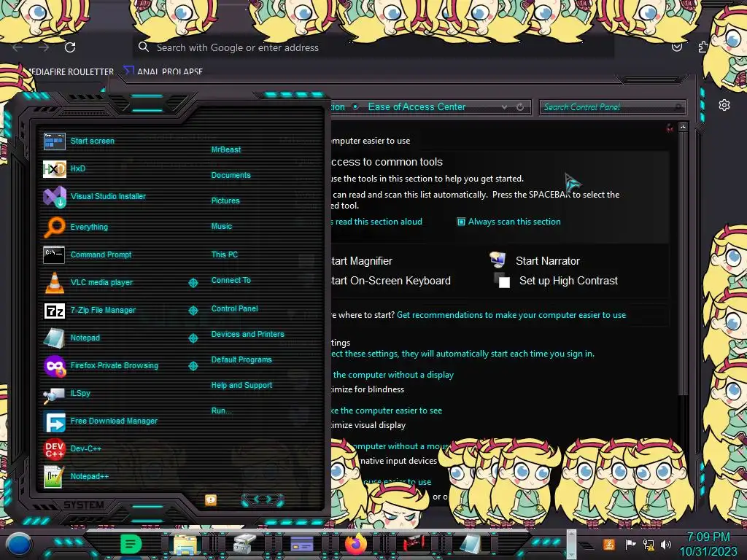
Task: Open Make the computer easier to see link
Action: click(x=387, y=411)
